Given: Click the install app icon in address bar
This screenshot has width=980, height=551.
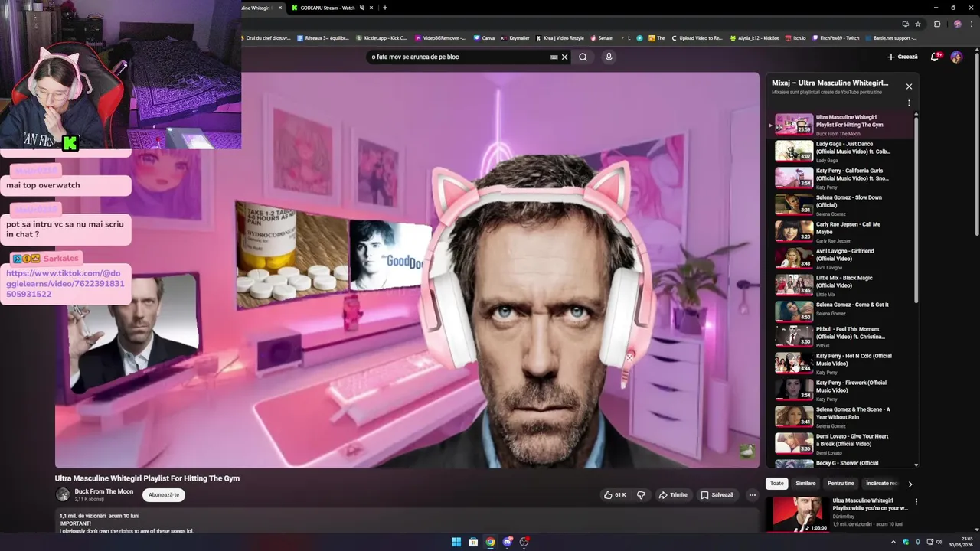Looking at the screenshot, I should [x=906, y=24].
